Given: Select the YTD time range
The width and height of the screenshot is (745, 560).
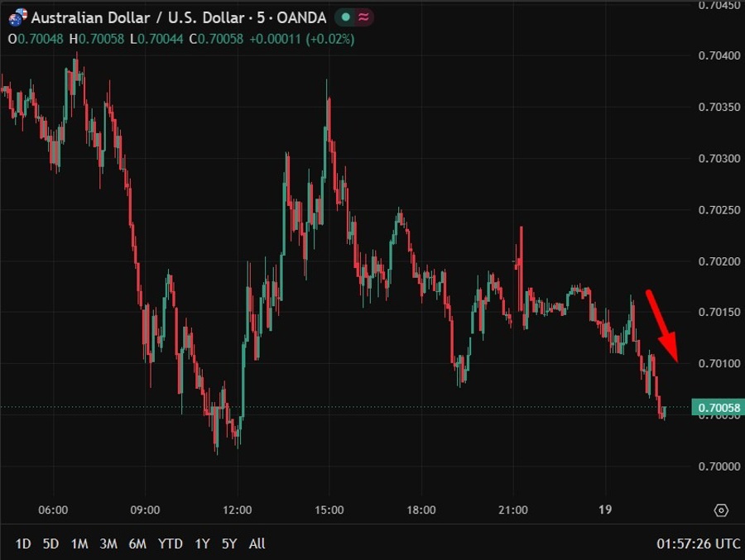Looking at the screenshot, I should click(170, 543).
